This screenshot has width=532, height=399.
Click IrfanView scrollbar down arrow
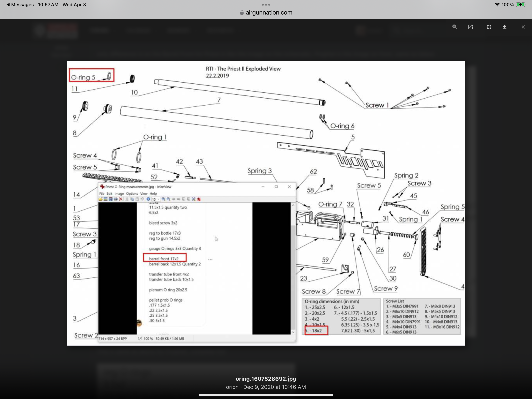(293, 332)
